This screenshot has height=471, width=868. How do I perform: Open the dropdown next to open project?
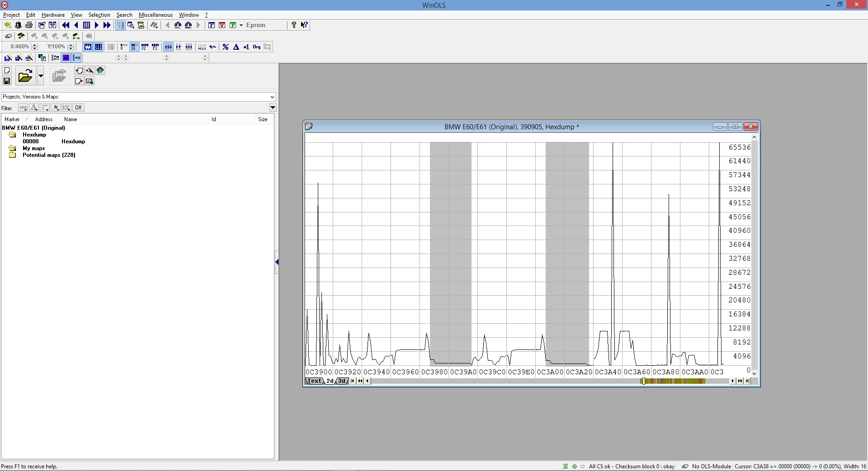point(41,75)
